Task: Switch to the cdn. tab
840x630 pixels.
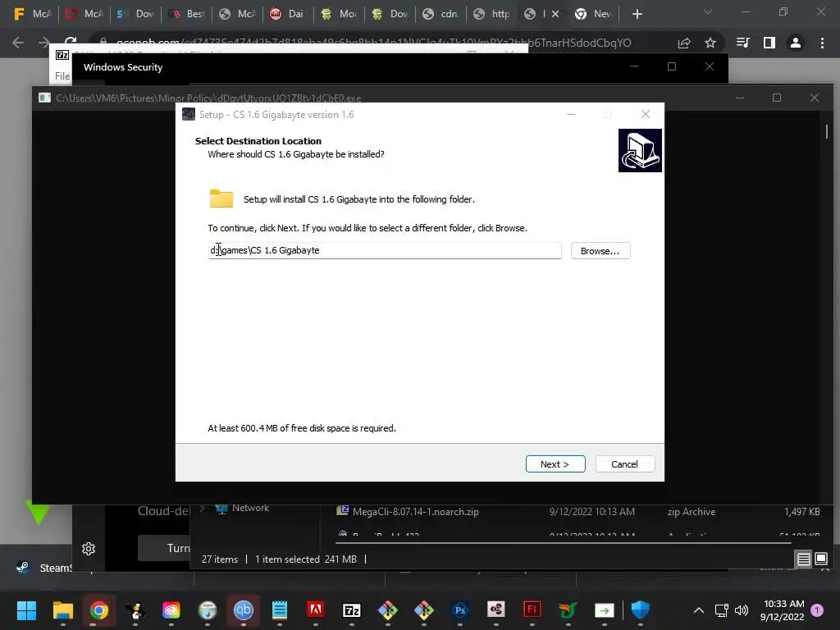Action: tap(441, 14)
